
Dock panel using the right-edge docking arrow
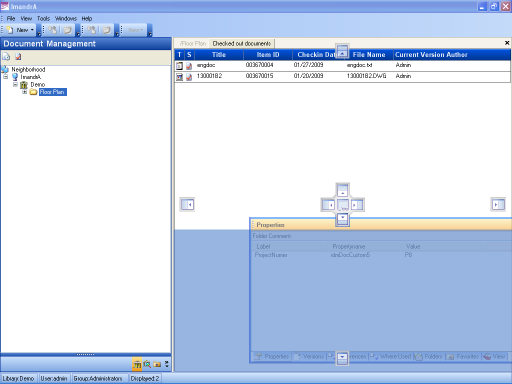coord(498,204)
